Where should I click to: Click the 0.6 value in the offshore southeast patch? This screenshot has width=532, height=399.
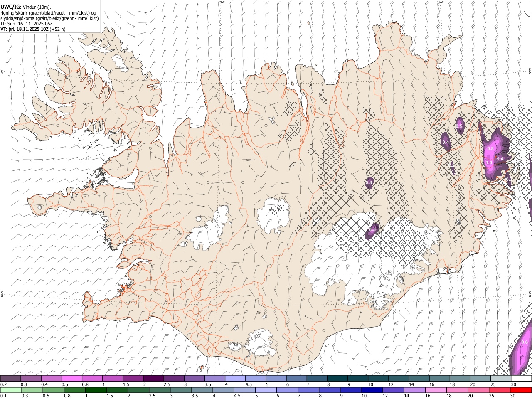pyautogui.click(x=525, y=342)
